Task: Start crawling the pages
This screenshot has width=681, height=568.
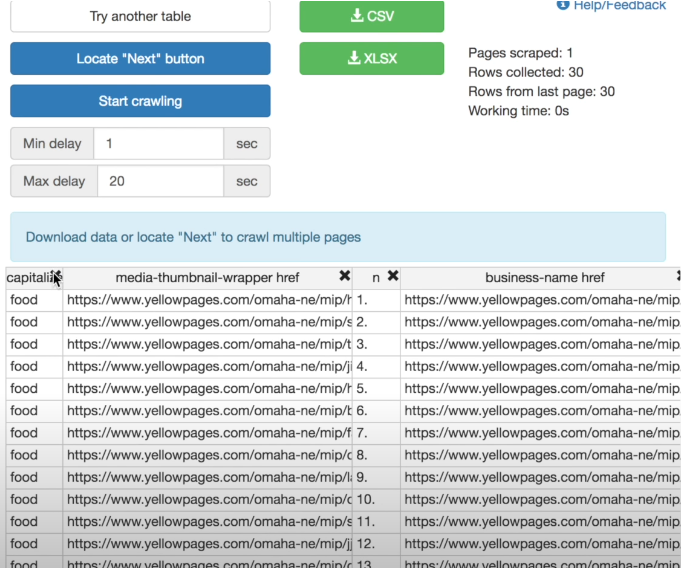Action: [x=140, y=101]
